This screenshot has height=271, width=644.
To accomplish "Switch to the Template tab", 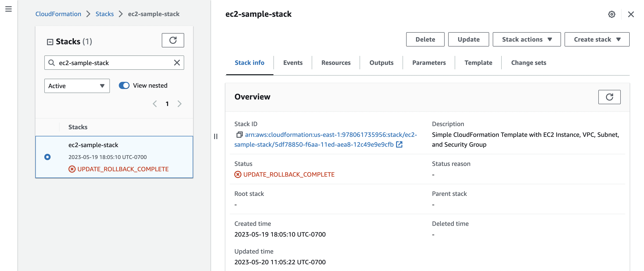I will (x=478, y=63).
